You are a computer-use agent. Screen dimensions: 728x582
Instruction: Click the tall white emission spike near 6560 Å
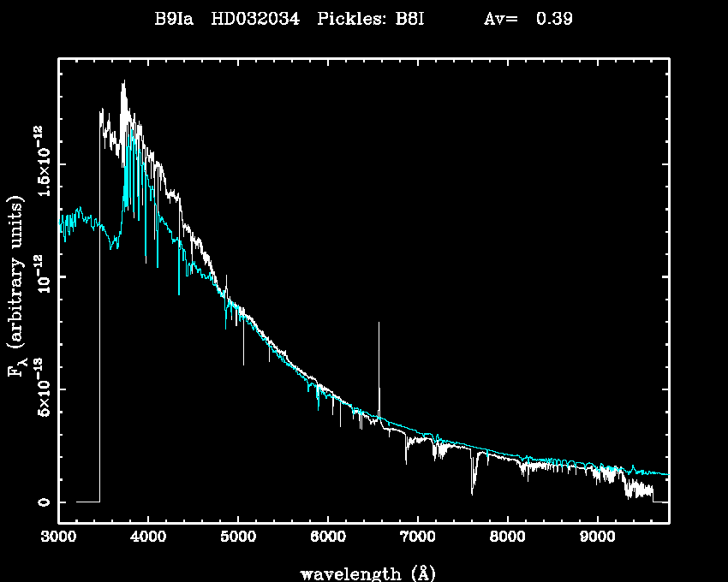coord(379,359)
